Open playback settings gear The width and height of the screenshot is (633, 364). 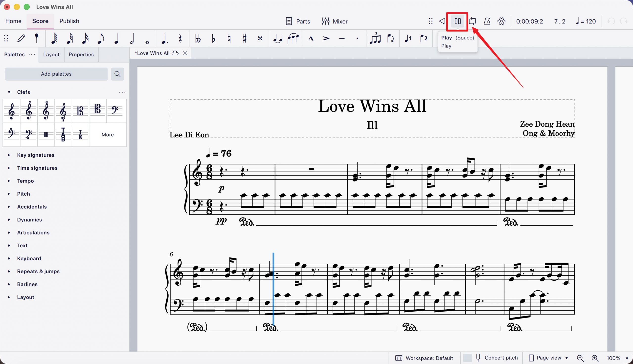pyautogui.click(x=501, y=21)
